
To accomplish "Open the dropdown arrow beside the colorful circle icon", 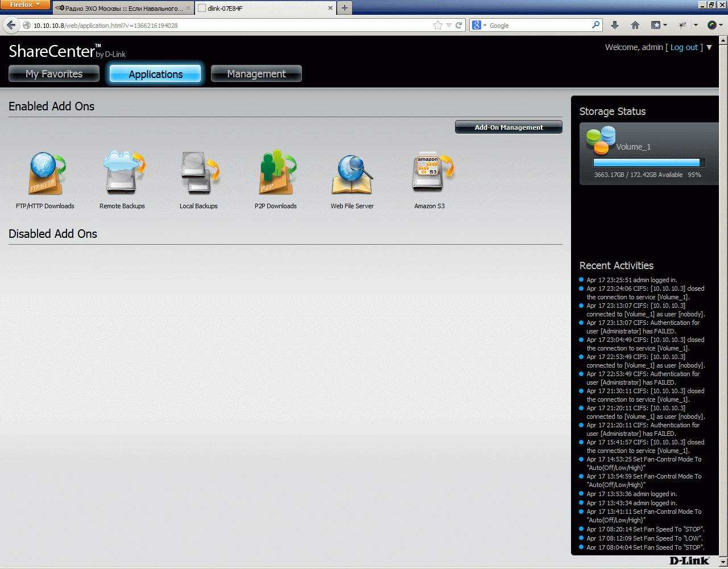I will click(721, 25).
